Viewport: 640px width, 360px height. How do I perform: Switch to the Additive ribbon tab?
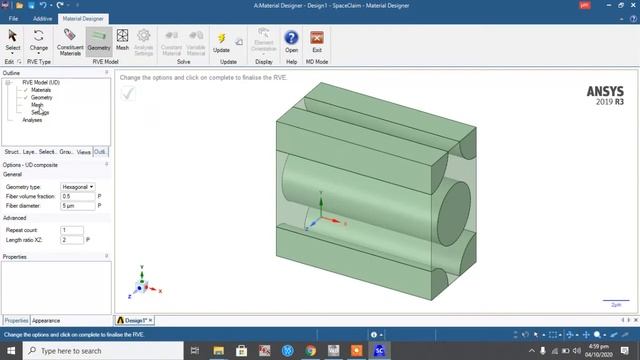42,19
